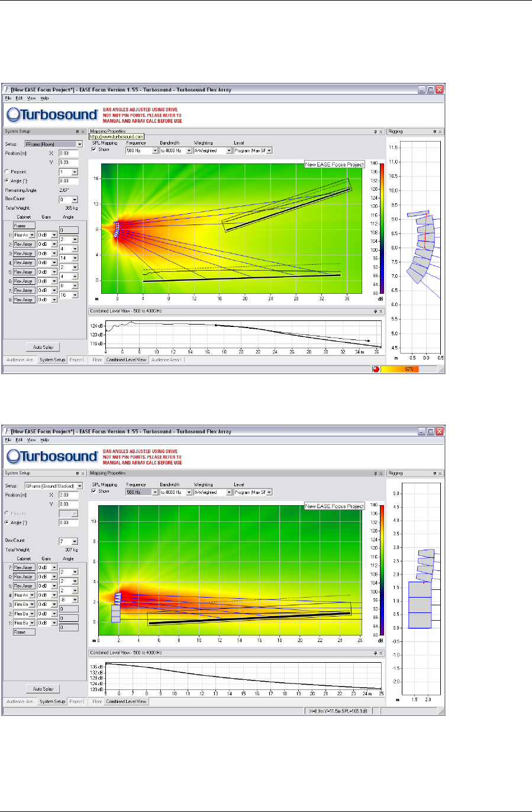This screenshot has height=812, width=532.
Task: Select Pinpoint radio button in FFrame (Flown) window
Action: coord(7,172)
